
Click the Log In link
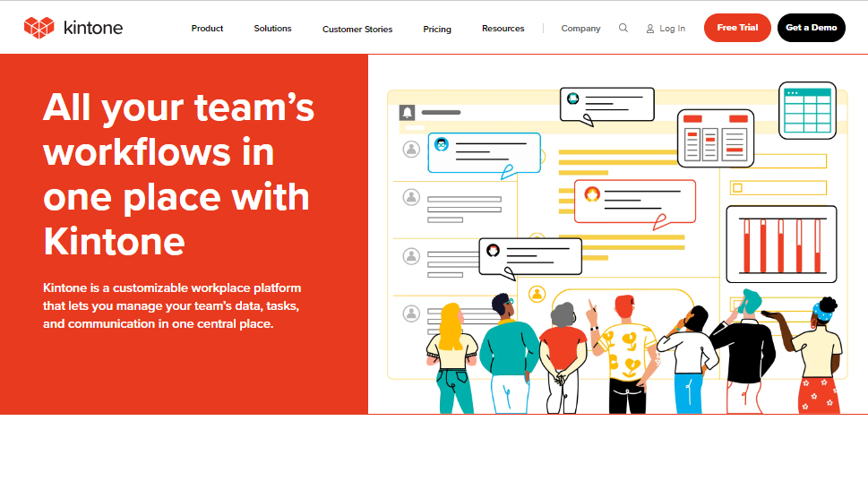coord(666,29)
